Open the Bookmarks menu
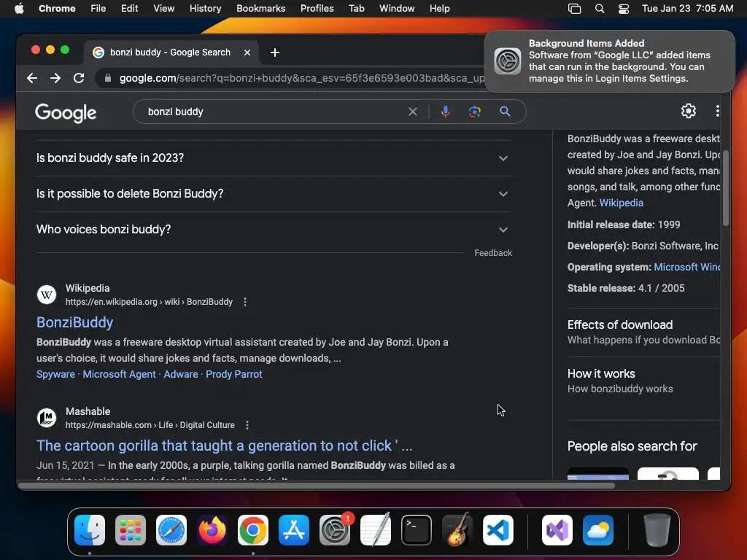Image resolution: width=747 pixels, height=560 pixels. click(x=260, y=9)
